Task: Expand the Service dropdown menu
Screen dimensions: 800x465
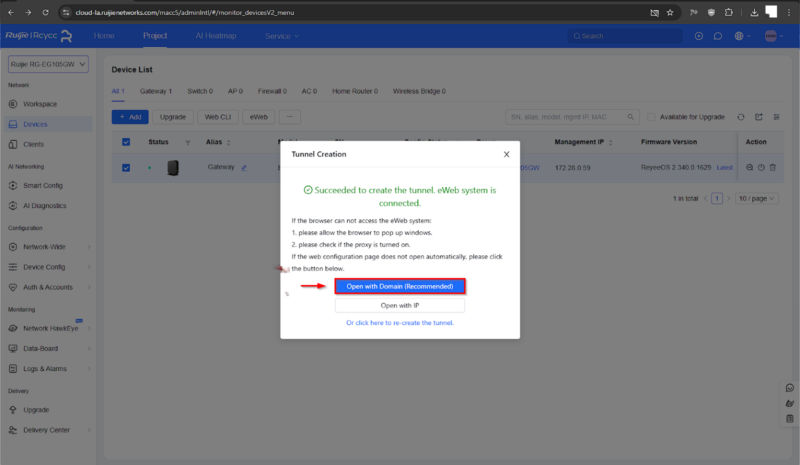Action: point(282,36)
